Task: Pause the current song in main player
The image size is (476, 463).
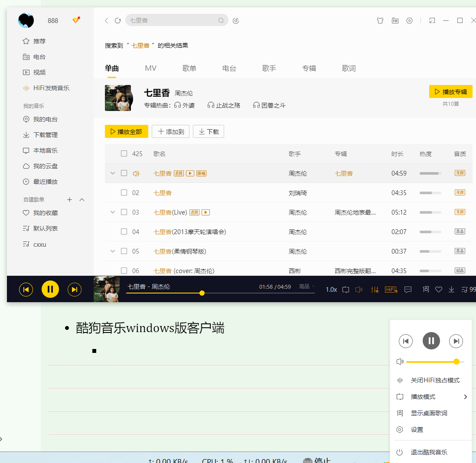Action: point(50,289)
